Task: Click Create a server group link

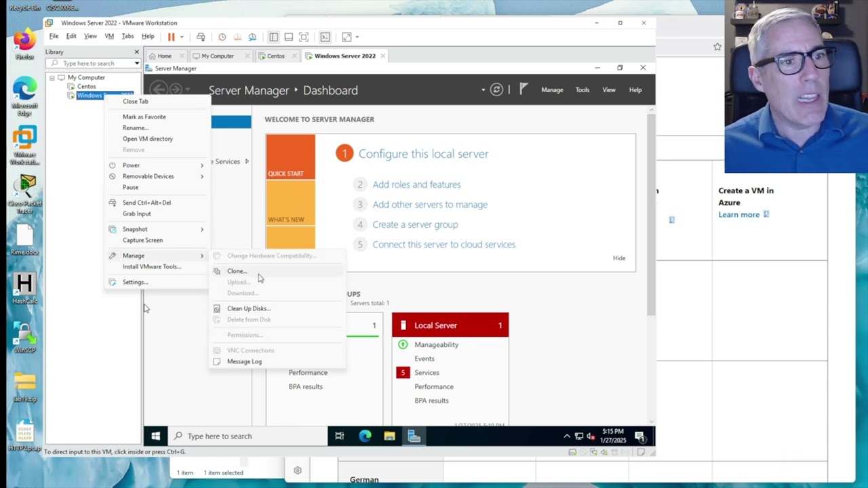Action: 415,224
